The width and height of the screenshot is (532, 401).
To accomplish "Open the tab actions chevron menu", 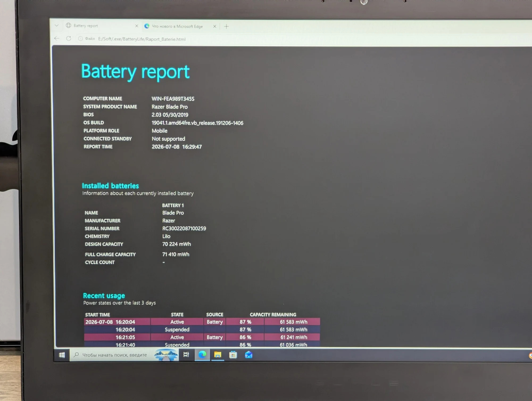I will coord(56,26).
